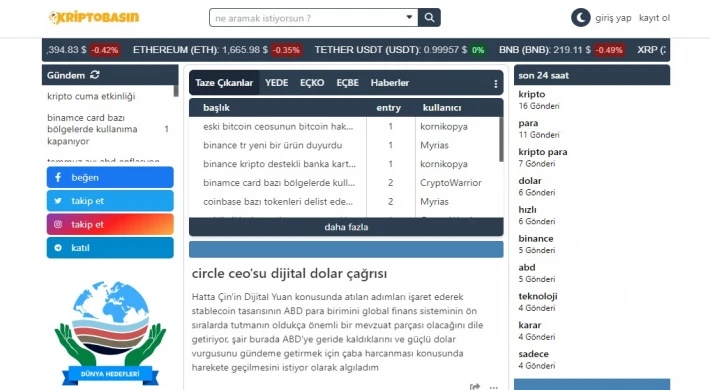Click the share icon under the post
Image resolution: width=710 pixels, height=390 pixels.
475,387
